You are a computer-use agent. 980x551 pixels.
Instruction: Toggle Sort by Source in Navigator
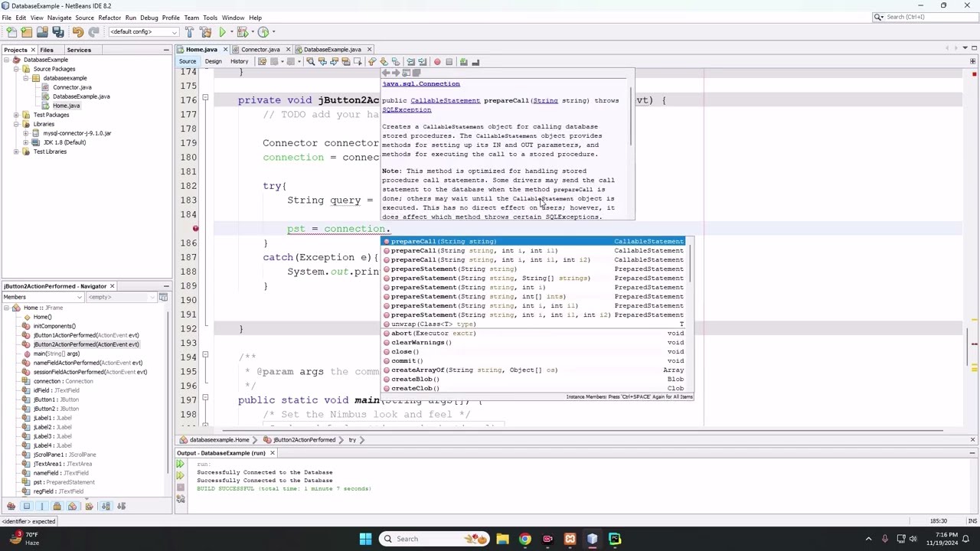pos(121,506)
